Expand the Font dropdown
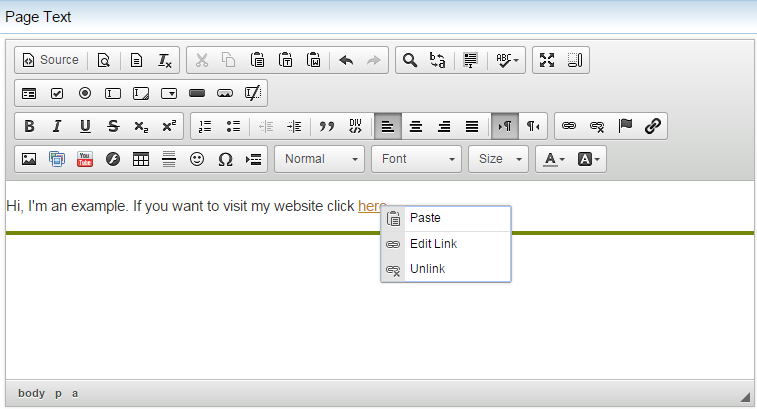 pos(417,159)
